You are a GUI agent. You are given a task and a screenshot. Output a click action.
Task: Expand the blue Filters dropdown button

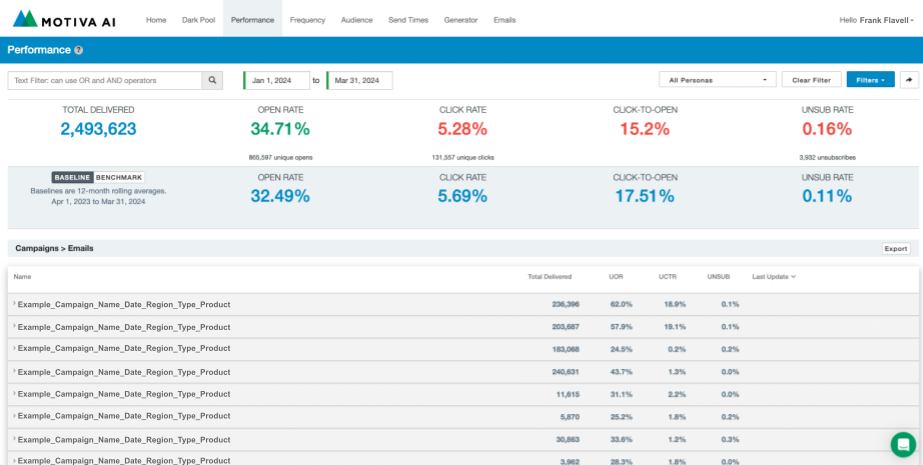tap(870, 80)
